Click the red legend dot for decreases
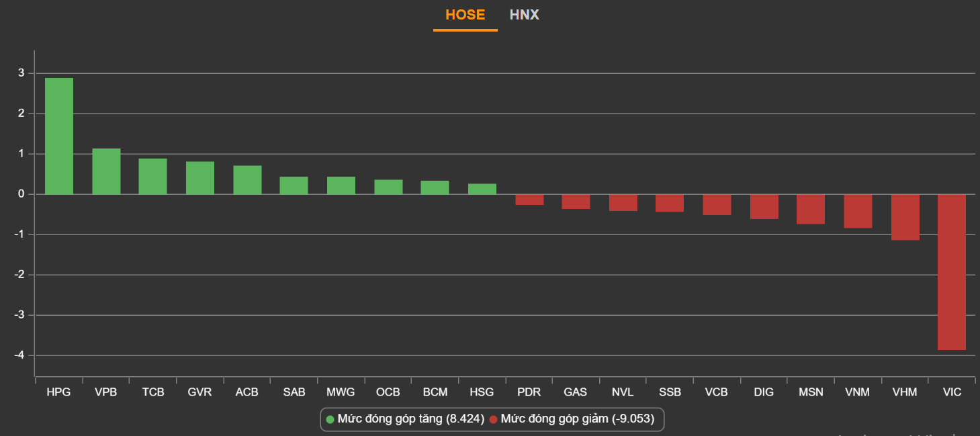 [493, 420]
